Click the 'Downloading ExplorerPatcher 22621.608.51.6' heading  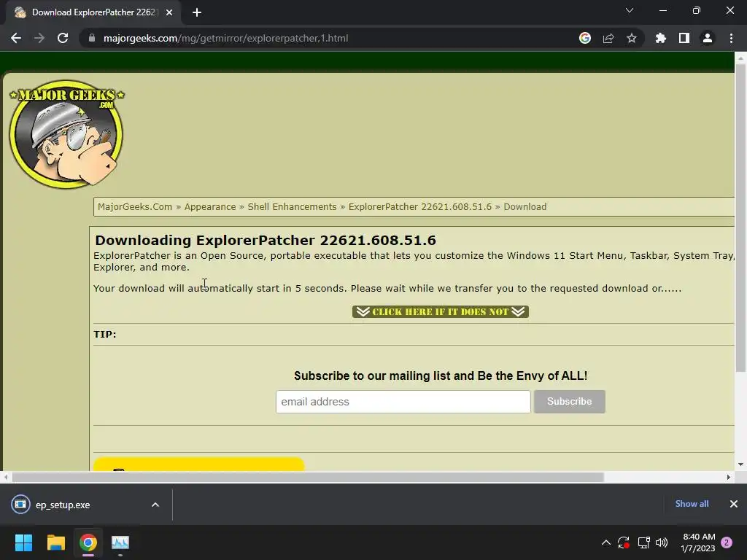266,240
